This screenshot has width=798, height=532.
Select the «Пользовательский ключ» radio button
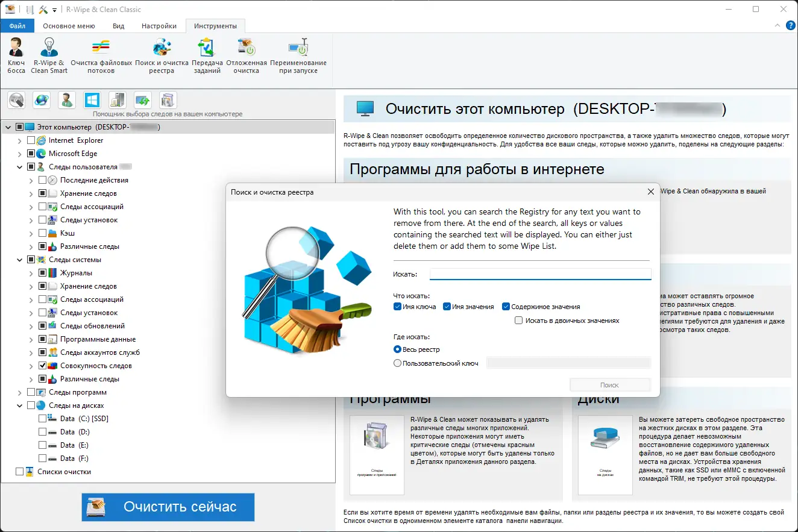point(397,363)
